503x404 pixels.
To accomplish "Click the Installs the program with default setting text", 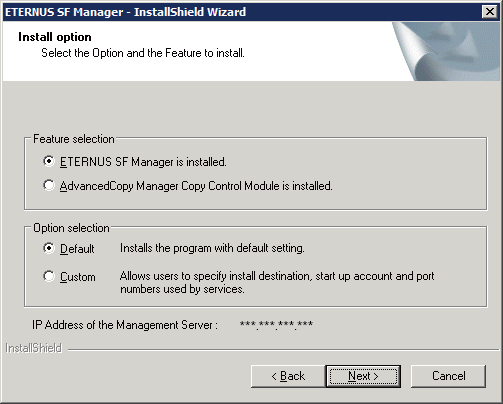I will (x=212, y=248).
